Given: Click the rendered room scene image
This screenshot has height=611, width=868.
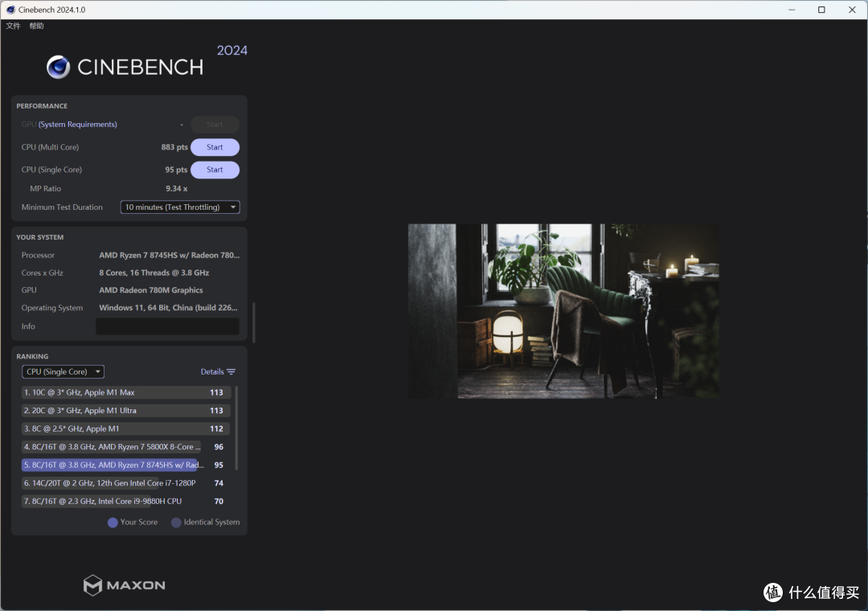Looking at the screenshot, I should [563, 311].
